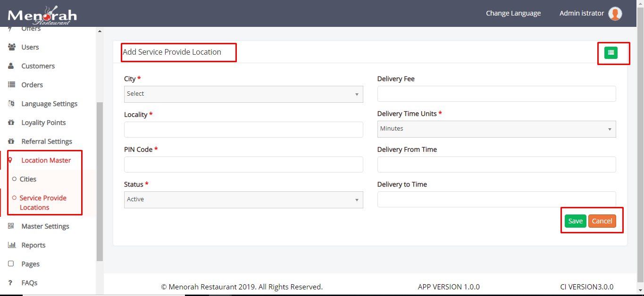Click the Menorah Restaurant logo
Image resolution: width=644 pixels, height=296 pixels.
coord(42,16)
